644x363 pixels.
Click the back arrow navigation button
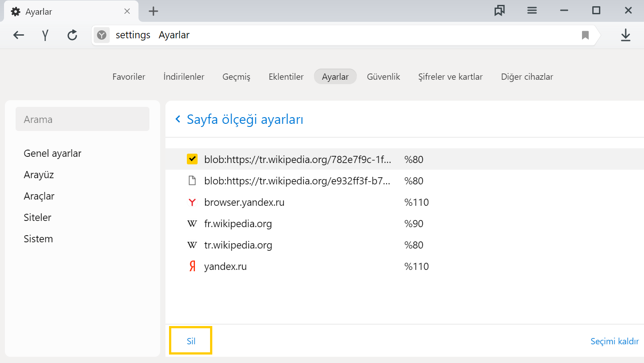pyautogui.click(x=18, y=35)
